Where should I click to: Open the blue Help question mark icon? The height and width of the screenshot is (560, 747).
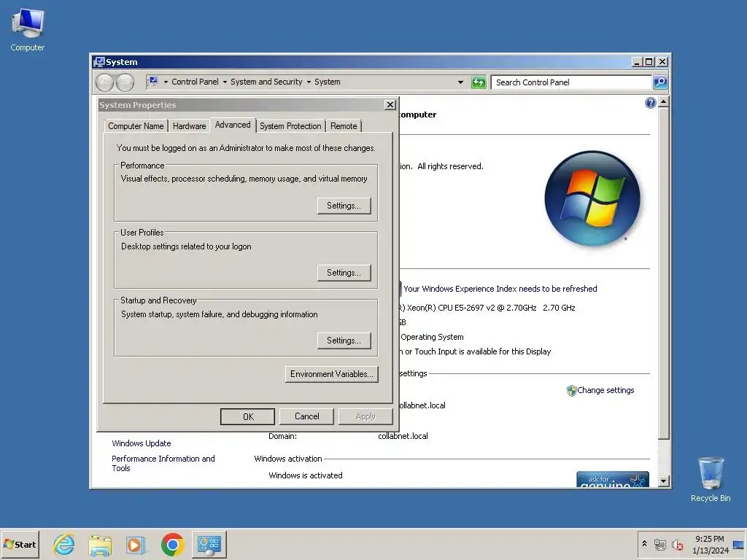(x=650, y=103)
